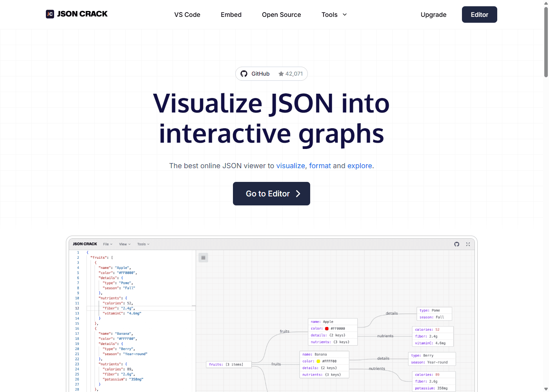Open the VS Code navigation link
This screenshot has width=549, height=392.
click(x=187, y=15)
